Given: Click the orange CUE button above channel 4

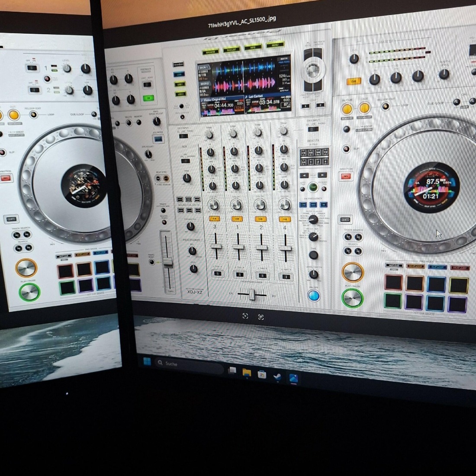Looking at the screenshot, I should (x=285, y=219).
